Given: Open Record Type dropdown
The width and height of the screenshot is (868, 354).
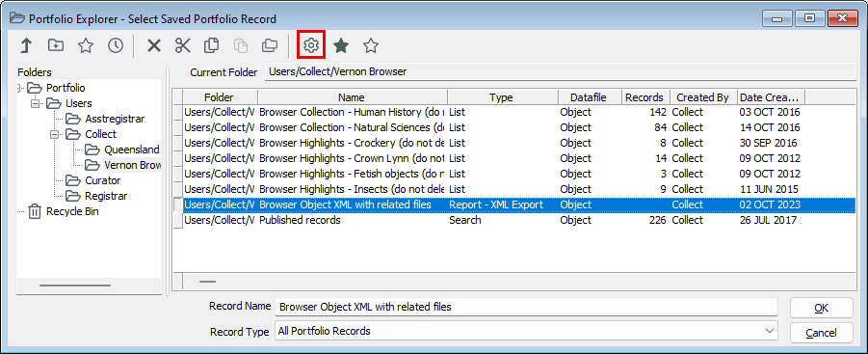Looking at the screenshot, I should point(769,331).
